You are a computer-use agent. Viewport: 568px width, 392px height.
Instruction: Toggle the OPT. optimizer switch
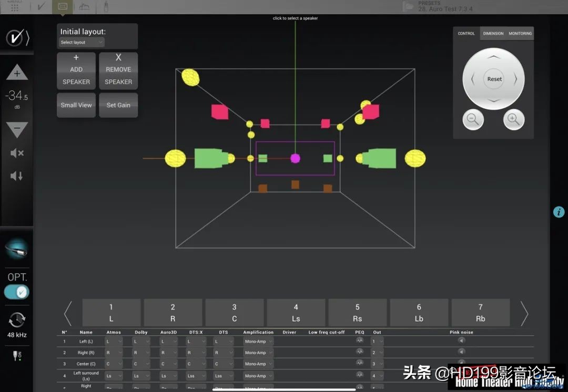click(x=17, y=292)
